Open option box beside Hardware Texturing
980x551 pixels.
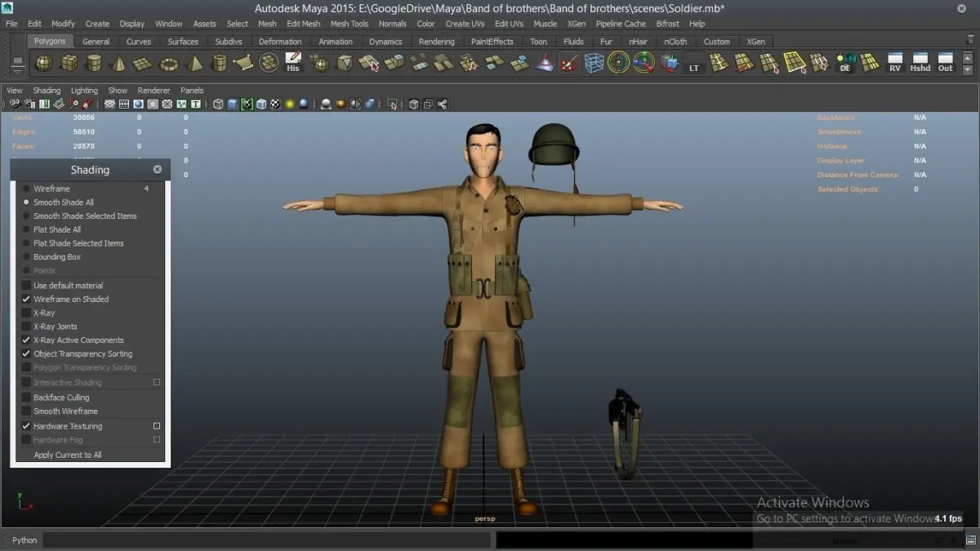[157, 426]
